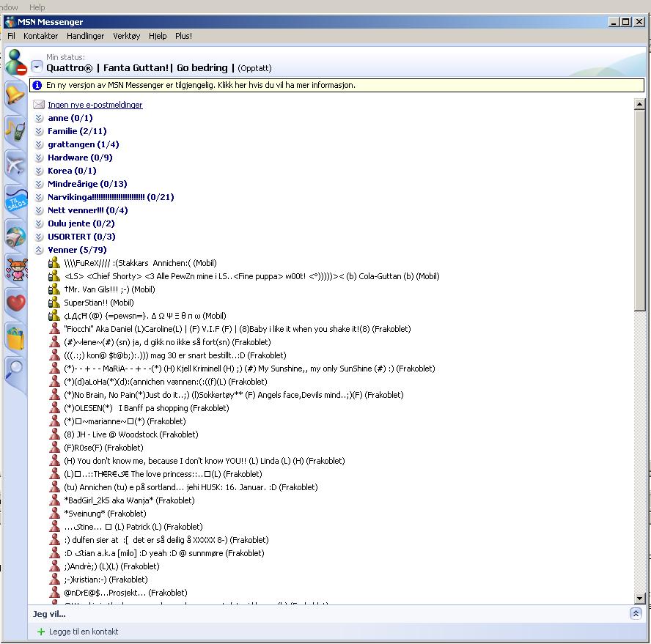Expand the USORTERT (0/3) group
The width and height of the screenshot is (651, 644).
(x=39, y=237)
